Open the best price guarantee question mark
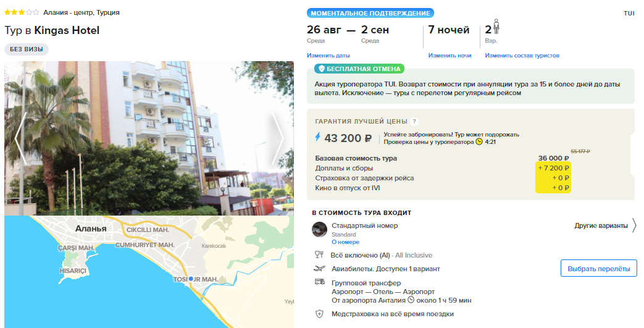 414,121
